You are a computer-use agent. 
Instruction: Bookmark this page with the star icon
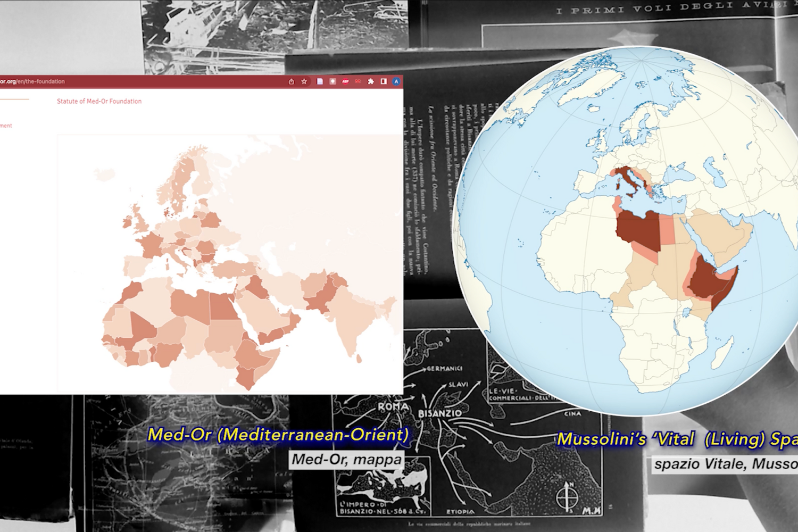(x=304, y=81)
